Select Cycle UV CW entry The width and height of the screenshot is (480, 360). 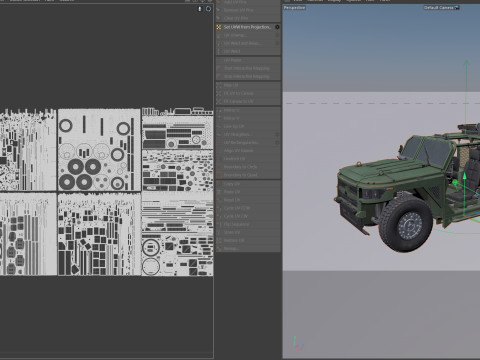pyautogui.click(x=248, y=216)
